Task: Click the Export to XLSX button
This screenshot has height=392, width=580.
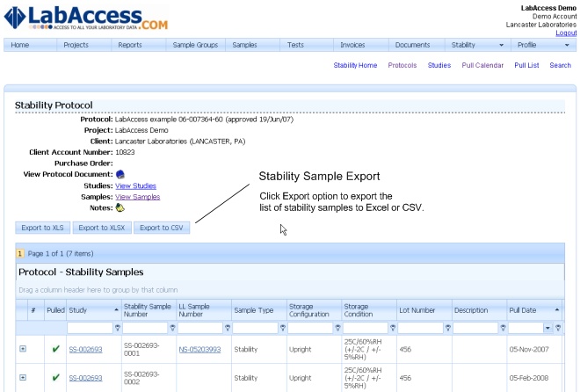Action: point(101,228)
